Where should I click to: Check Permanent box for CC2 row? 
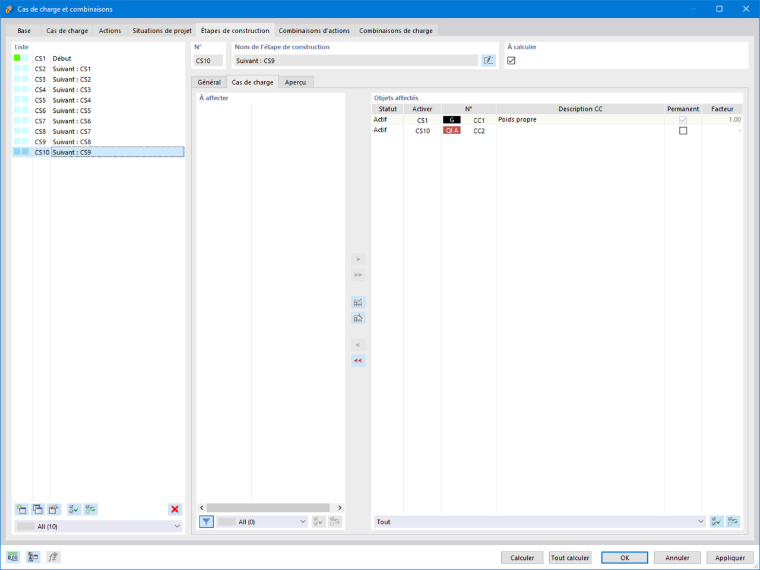click(683, 131)
